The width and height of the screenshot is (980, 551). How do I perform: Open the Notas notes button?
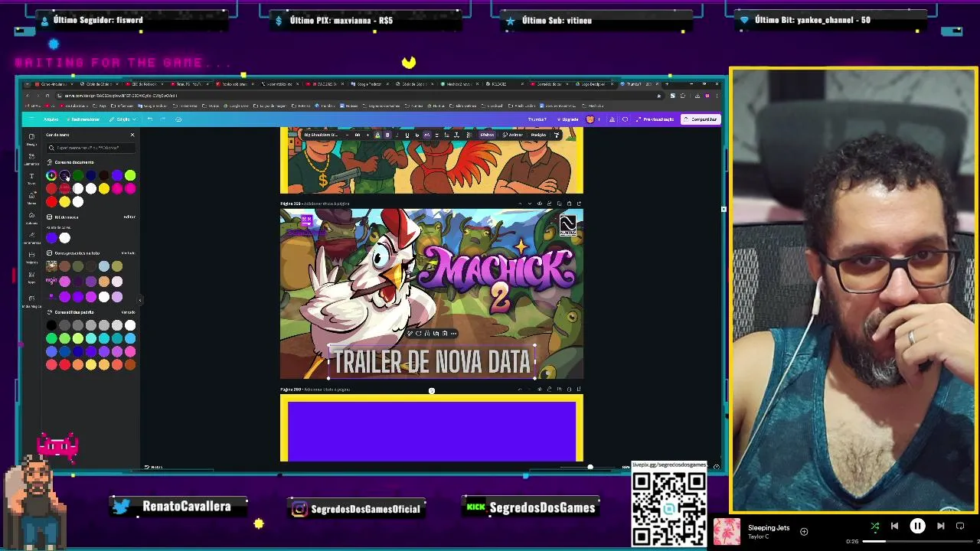(x=154, y=467)
